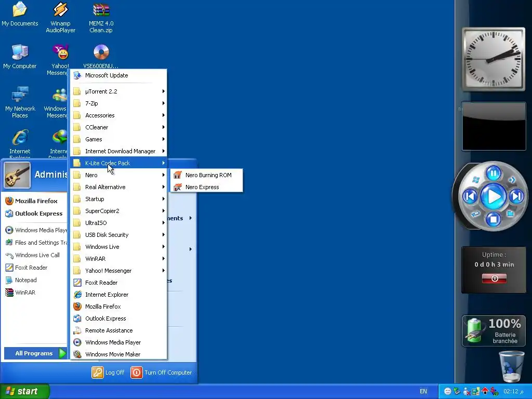Click the red shutdown button in Uptime gadget
Viewport: 532px width, 399px height.
pos(495,278)
